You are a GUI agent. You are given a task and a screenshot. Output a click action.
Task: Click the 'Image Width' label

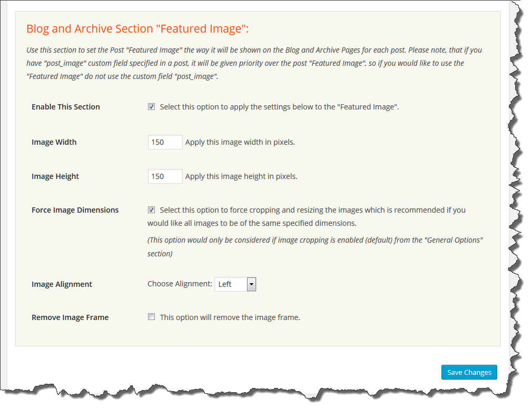pos(54,142)
